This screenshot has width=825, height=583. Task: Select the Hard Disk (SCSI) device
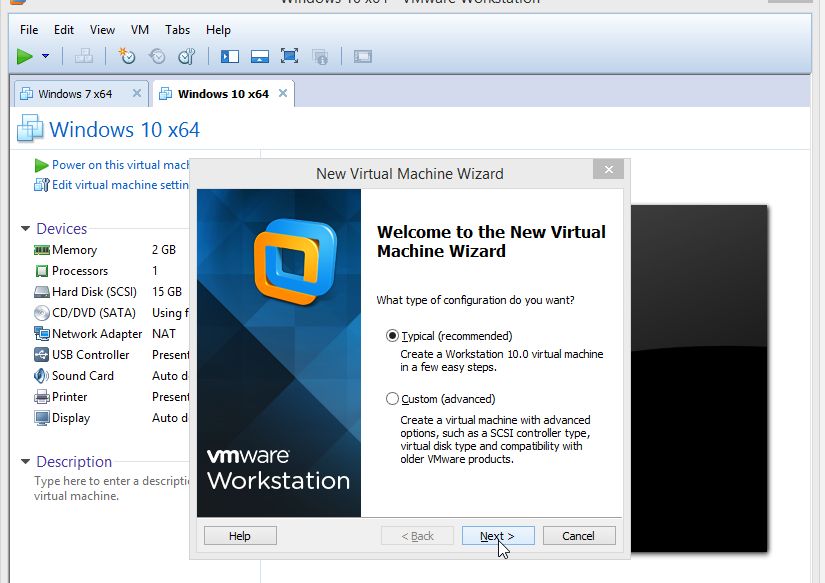coord(110,292)
